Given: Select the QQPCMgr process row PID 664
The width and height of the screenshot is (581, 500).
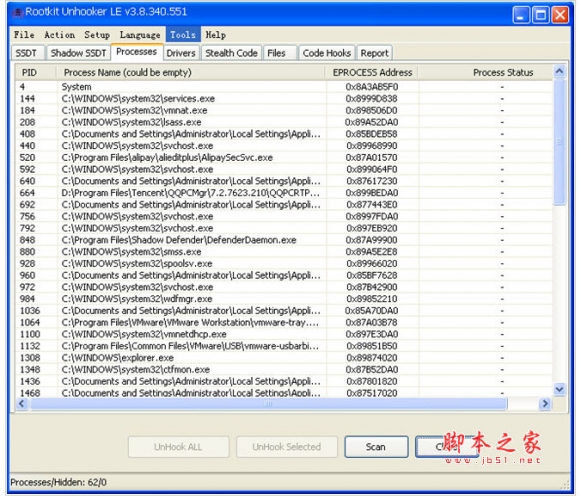Looking at the screenshot, I should 284,193.
